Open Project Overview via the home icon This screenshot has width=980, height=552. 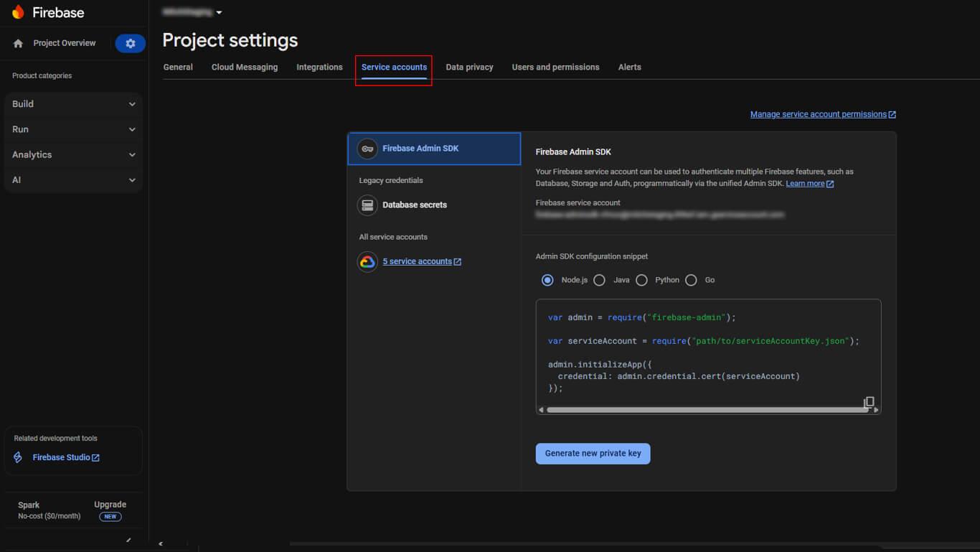pyautogui.click(x=17, y=42)
